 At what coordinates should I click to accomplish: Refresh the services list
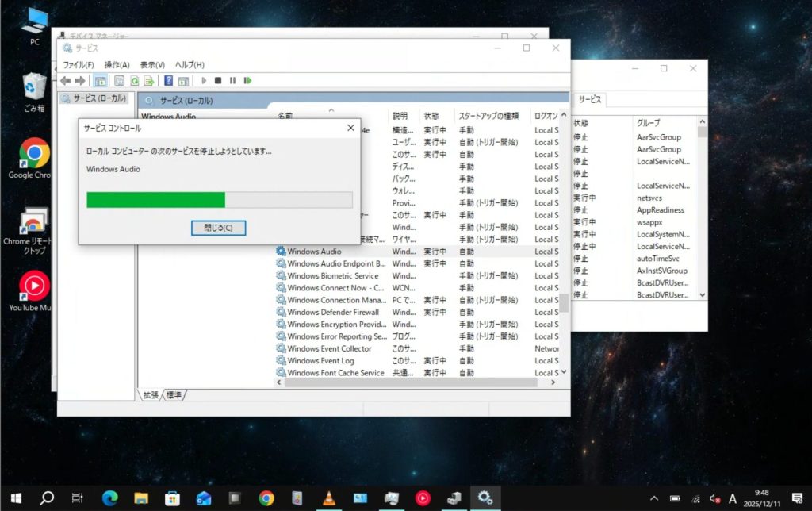pyautogui.click(x=133, y=80)
